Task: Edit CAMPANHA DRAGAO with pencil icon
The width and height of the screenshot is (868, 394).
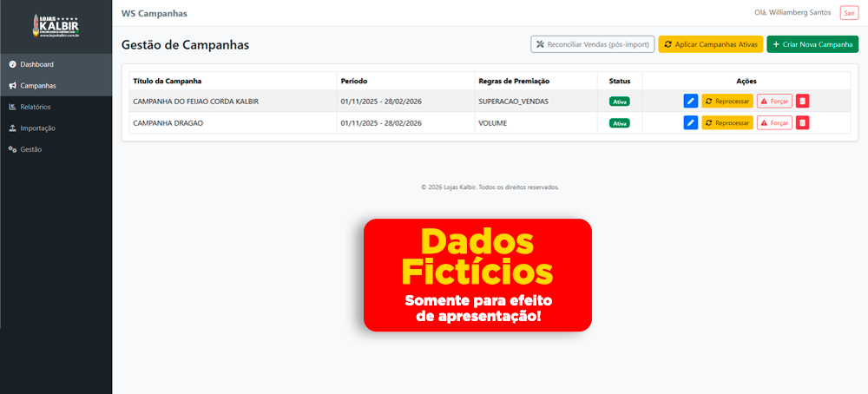Action: click(x=691, y=123)
